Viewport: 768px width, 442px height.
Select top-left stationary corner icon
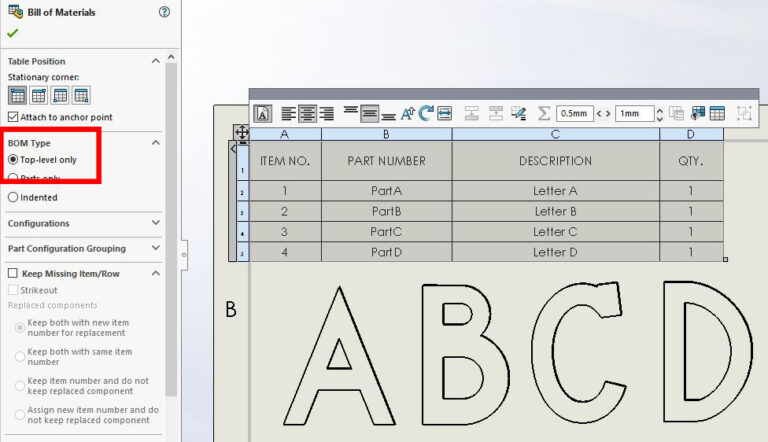point(17,96)
